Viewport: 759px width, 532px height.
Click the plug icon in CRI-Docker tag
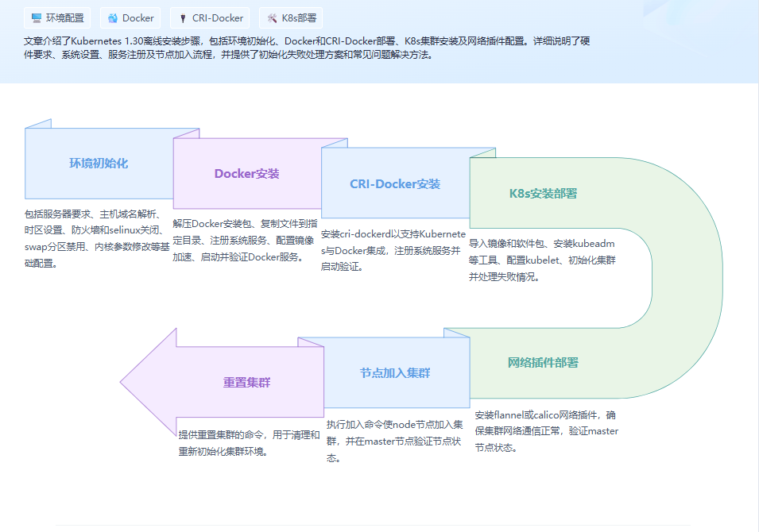[x=183, y=18]
